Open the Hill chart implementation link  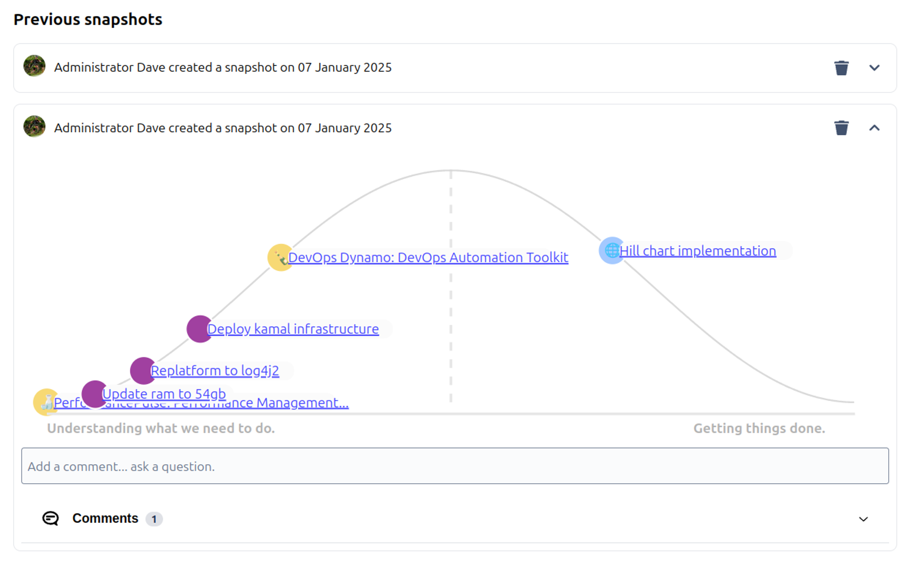coord(697,251)
